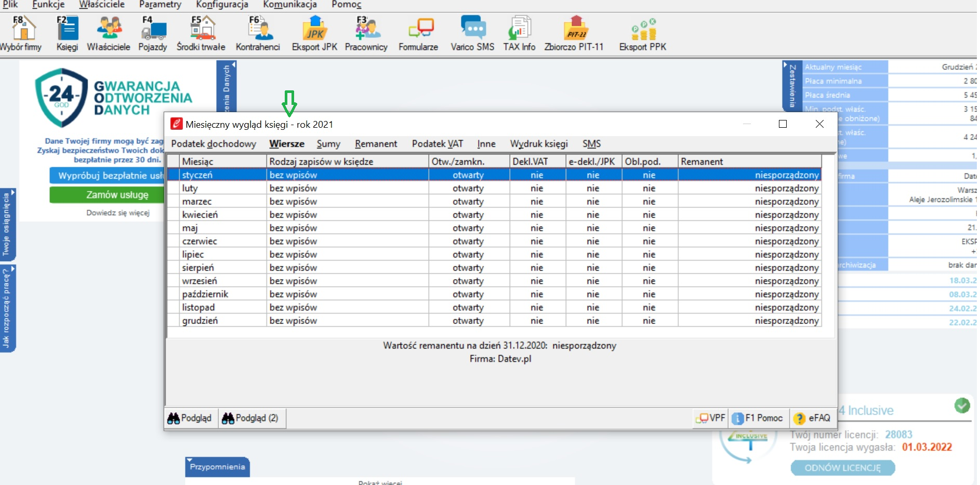Open the Remanent menu in księgi window
The height and width of the screenshot is (485, 980).
click(376, 144)
